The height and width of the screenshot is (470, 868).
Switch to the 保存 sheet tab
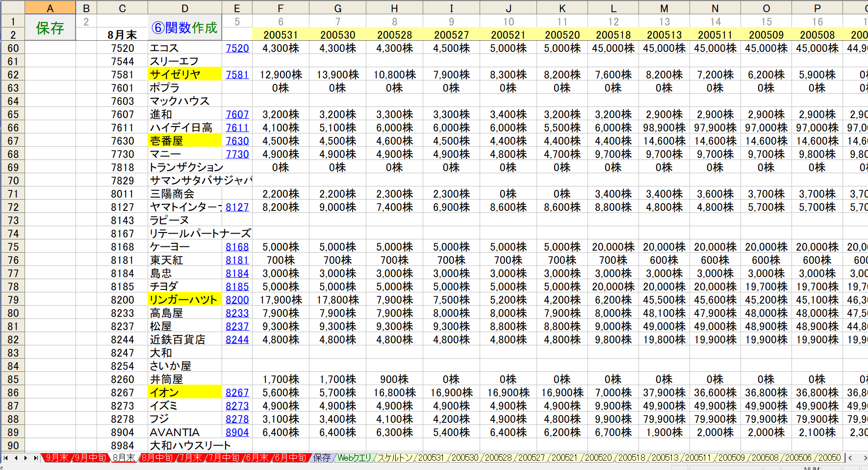click(322, 458)
